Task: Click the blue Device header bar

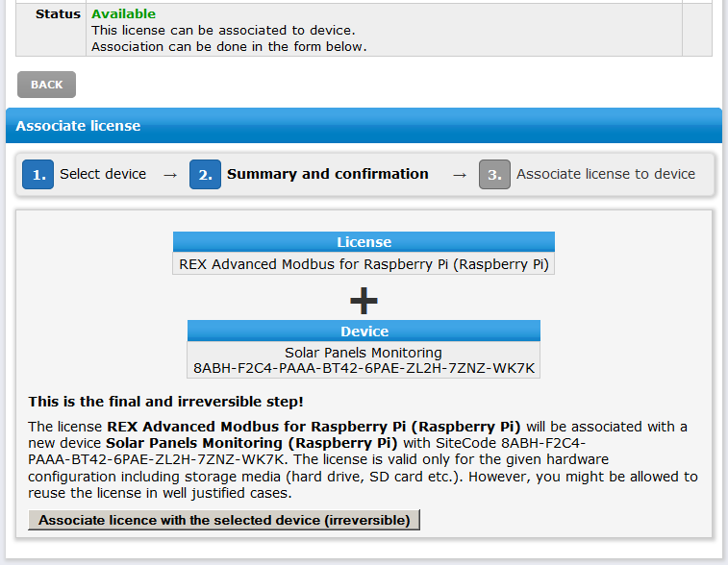Action: pos(364,332)
